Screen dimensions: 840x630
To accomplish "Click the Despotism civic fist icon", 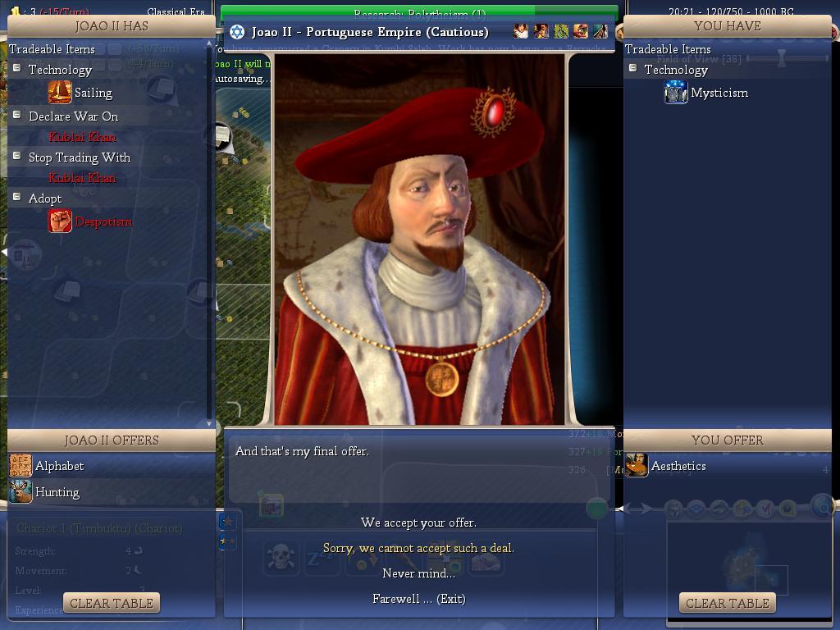I will [59, 221].
